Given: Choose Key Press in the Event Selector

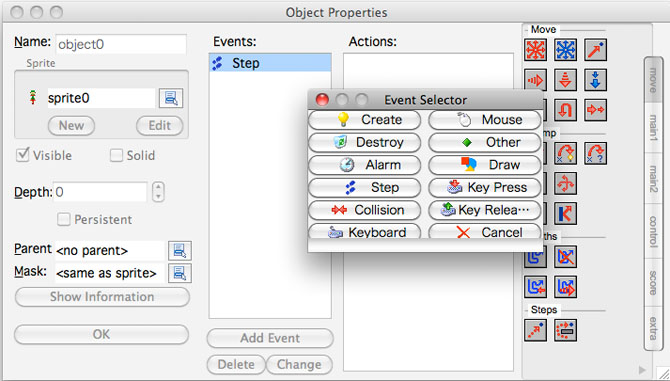Looking at the screenshot, I should [x=485, y=188].
